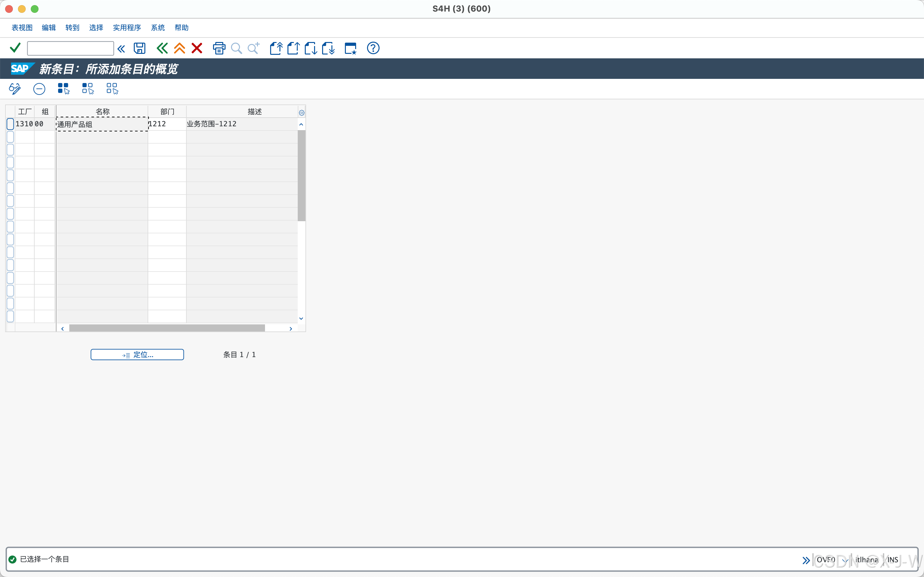Click the Select All entries icon
924x577 pixels.
pos(64,89)
